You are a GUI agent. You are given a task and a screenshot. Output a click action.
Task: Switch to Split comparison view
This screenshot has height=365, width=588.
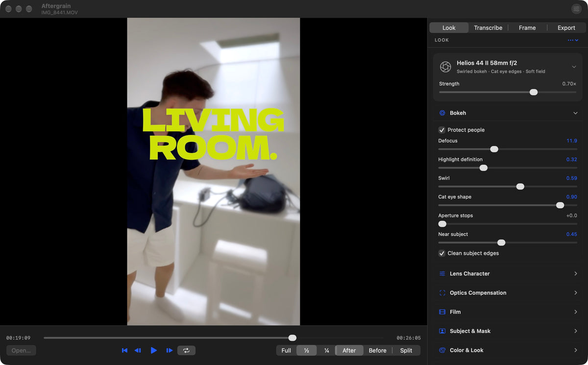(406, 350)
